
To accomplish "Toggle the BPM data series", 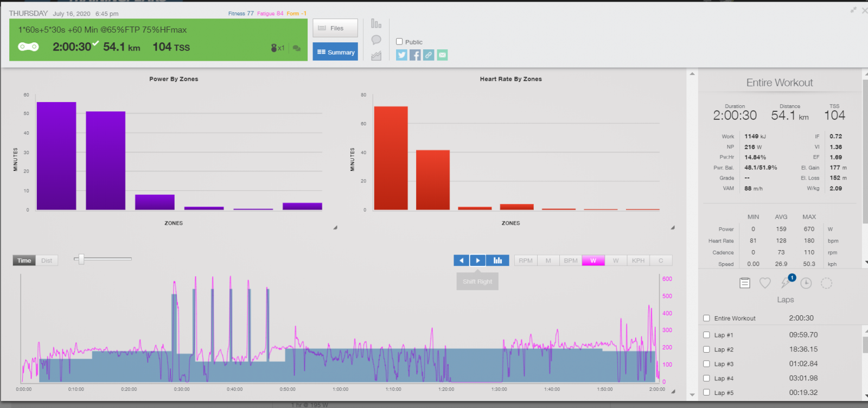I will tap(570, 260).
